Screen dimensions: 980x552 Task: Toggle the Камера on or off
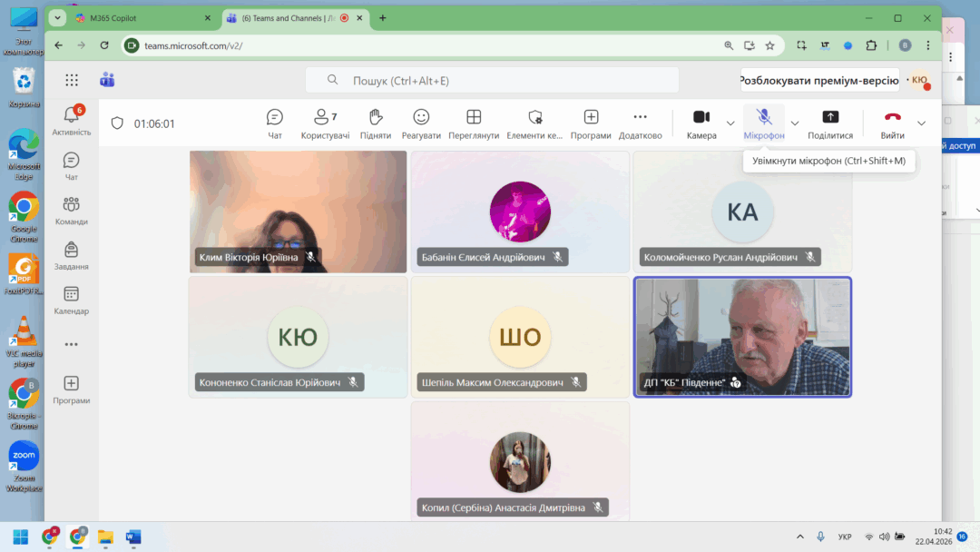click(701, 123)
